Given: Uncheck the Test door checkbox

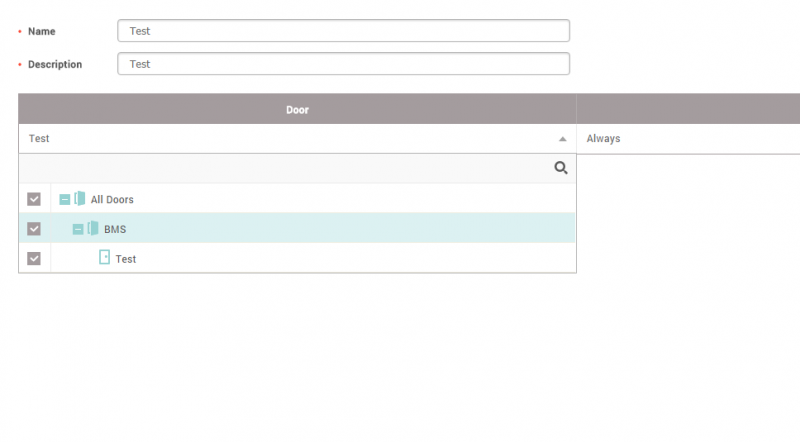Looking at the screenshot, I should click(34, 259).
